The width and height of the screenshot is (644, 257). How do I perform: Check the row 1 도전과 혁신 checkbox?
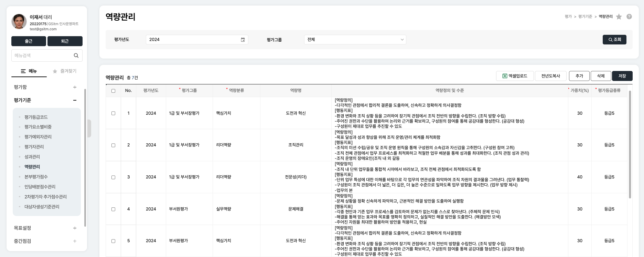tap(113, 113)
